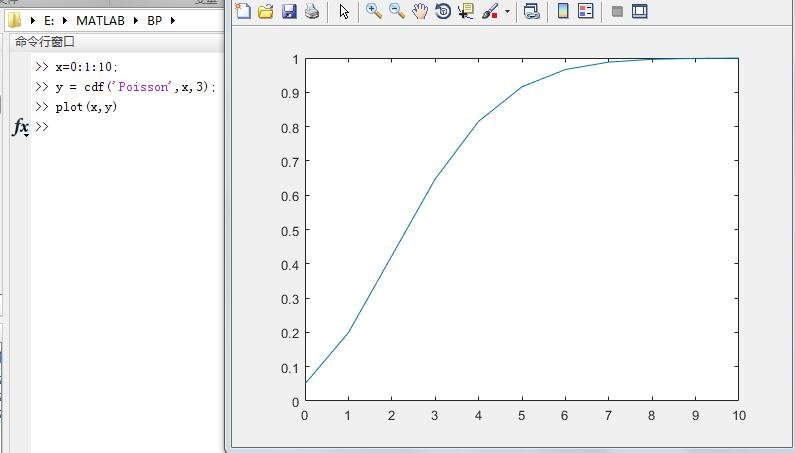Click the command line 'x=0:1:10;'
Screen dimensions: 795x453
[x=86, y=67]
